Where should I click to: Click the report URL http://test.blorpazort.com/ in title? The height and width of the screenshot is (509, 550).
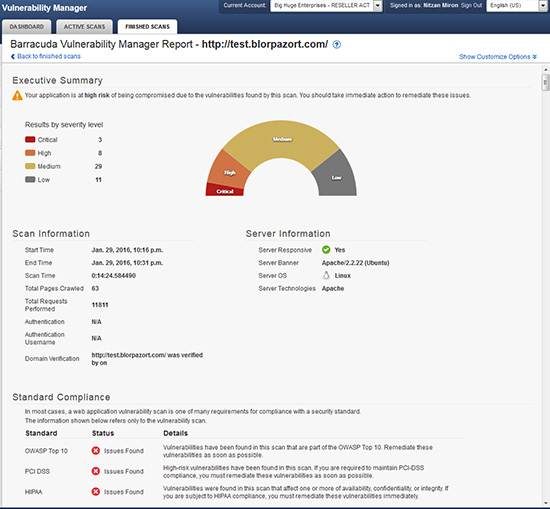point(265,44)
